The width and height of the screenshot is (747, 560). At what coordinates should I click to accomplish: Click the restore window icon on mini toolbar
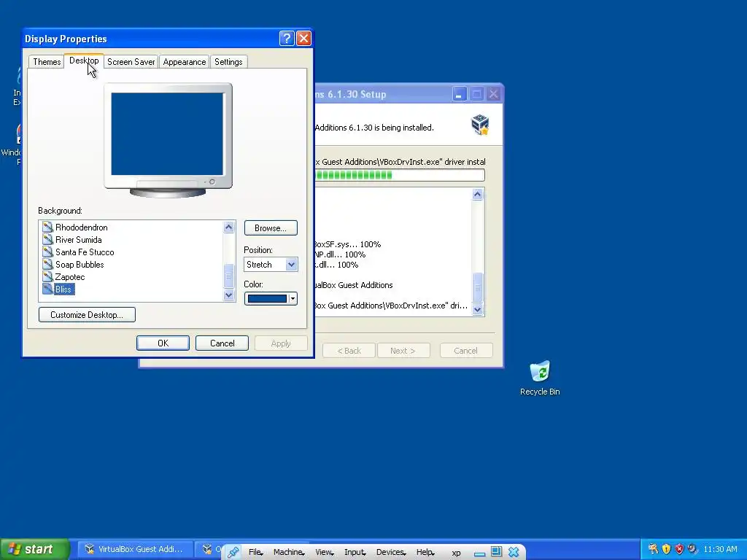click(496, 551)
